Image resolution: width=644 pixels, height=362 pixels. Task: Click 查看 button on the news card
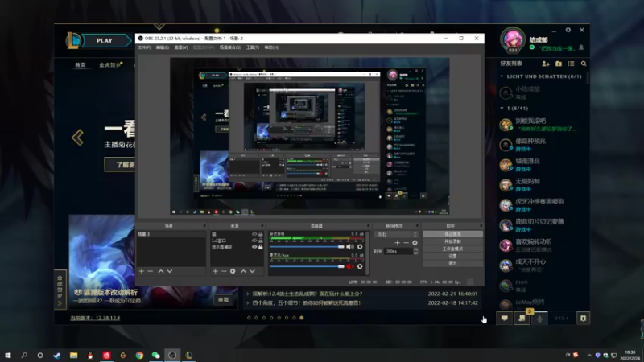tap(223, 300)
